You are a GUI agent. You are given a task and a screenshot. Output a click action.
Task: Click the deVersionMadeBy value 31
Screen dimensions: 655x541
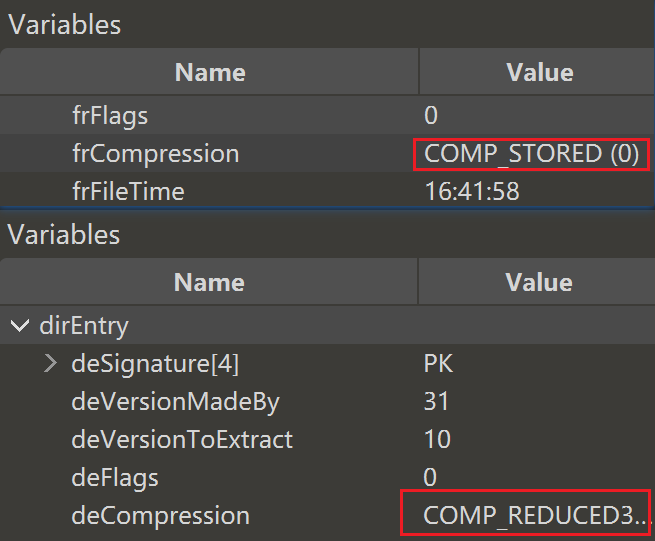point(437,402)
